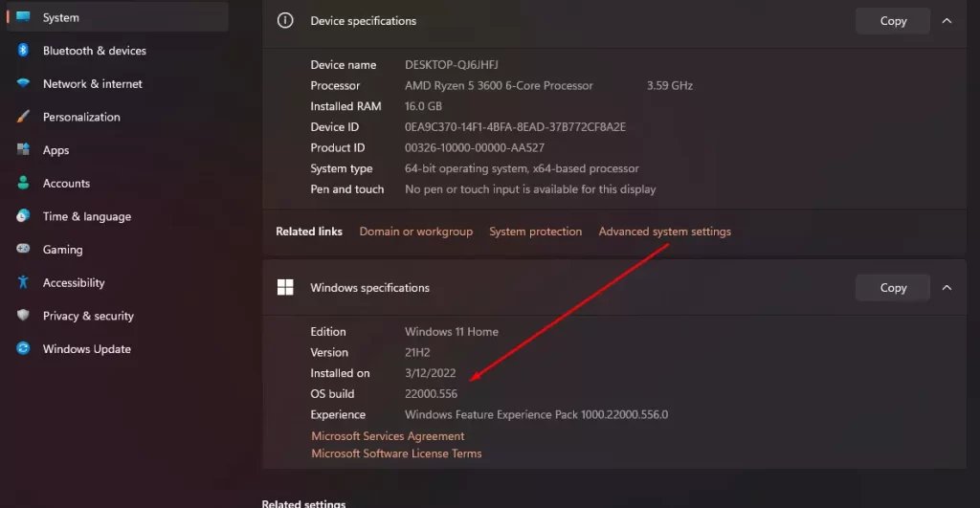Click the Gaming controller icon
The width and height of the screenshot is (980, 508).
[23, 249]
